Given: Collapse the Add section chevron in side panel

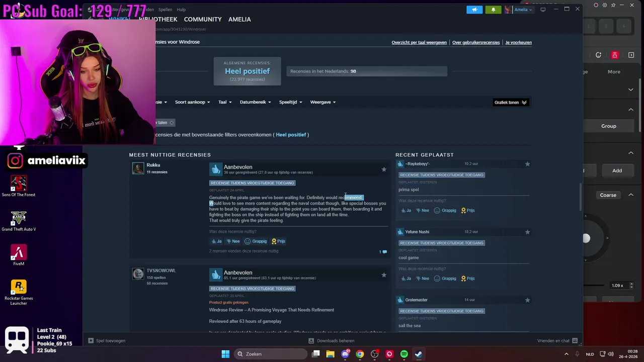Looking at the screenshot, I should 631,153.
